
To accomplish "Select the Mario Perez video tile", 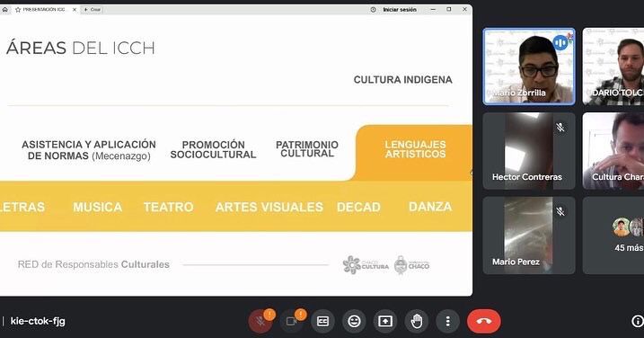I will coord(529,236).
